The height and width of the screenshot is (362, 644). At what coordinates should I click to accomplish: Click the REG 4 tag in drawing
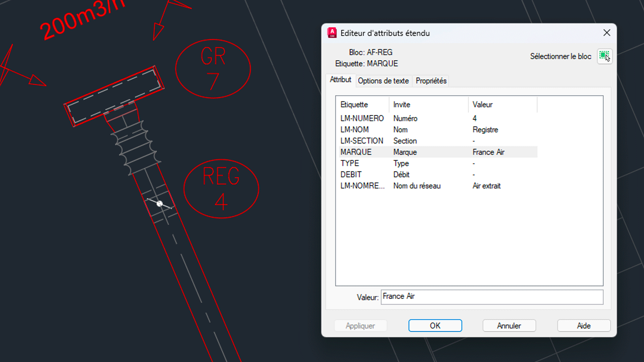[x=221, y=189]
